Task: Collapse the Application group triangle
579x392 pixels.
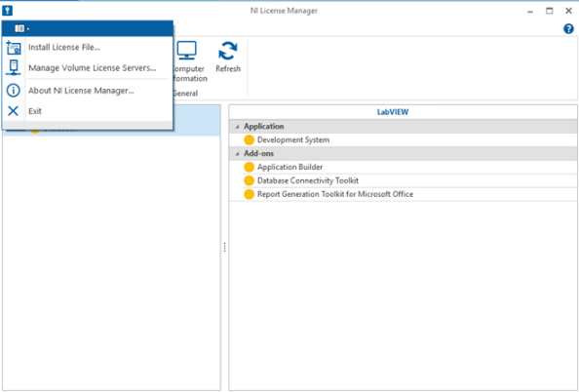Action: point(238,127)
